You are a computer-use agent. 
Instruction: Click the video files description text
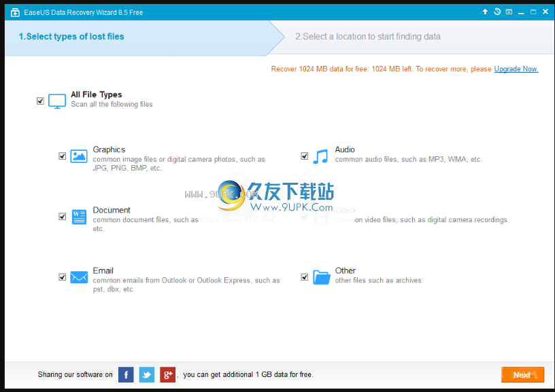pyautogui.click(x=422, y=220)
